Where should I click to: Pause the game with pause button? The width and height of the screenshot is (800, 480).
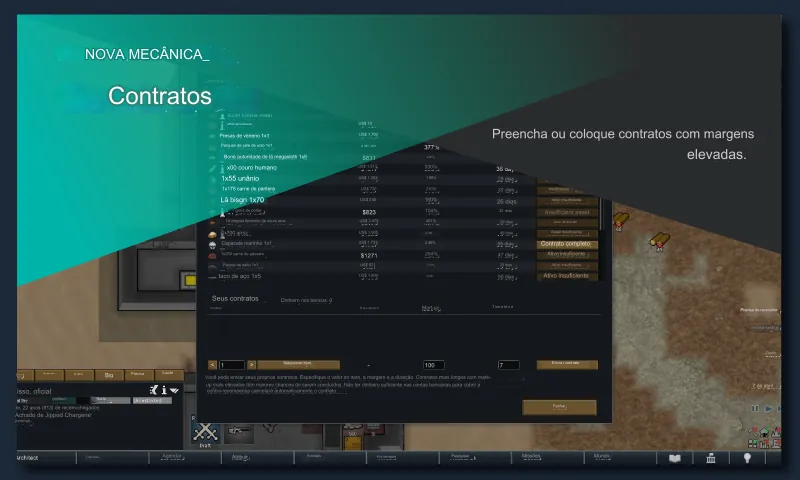click(755, 408)
